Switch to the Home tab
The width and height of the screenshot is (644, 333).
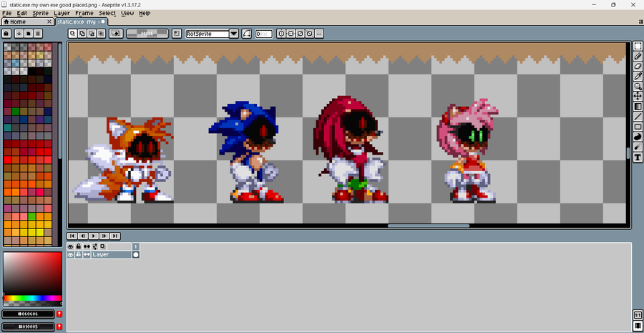(27, 21)
